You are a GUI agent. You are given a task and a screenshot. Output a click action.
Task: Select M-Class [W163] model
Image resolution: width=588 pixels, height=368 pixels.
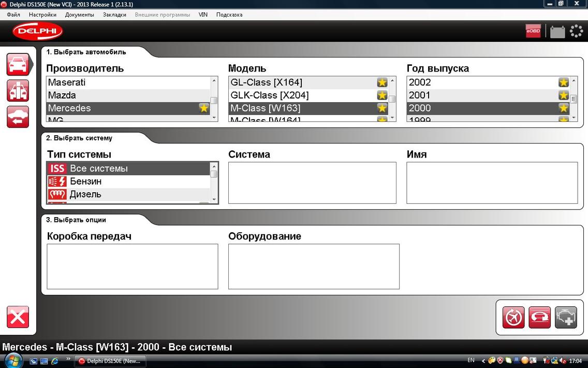308,108
